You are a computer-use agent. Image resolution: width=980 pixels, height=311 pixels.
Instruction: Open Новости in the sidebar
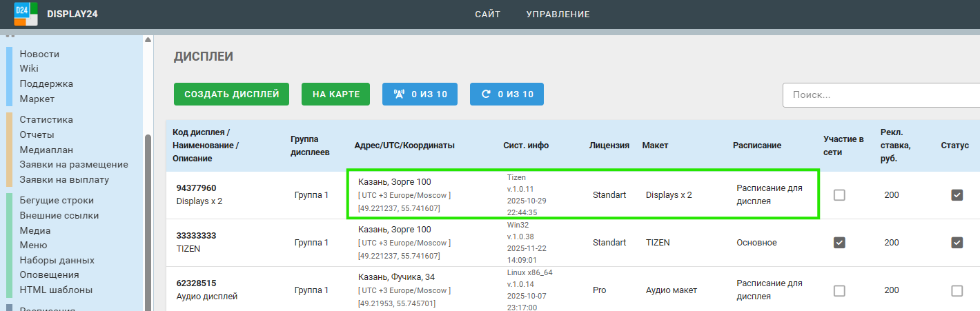[39, 54]
